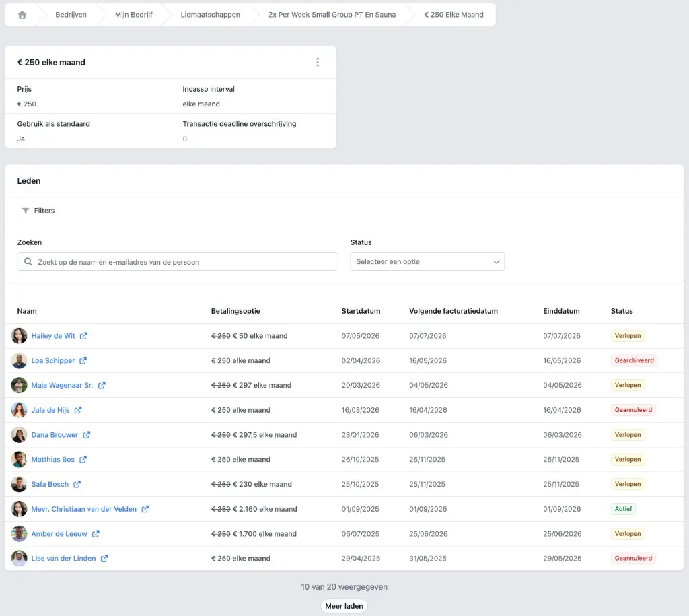The height and width of the screenshot is (616, 689).
Task: Open external link icon next to Lise van der Linden
Action: (104, 558)
